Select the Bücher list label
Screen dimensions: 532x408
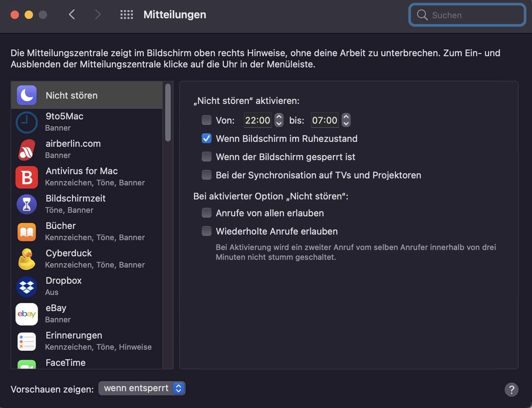click(x=61, y=226)
